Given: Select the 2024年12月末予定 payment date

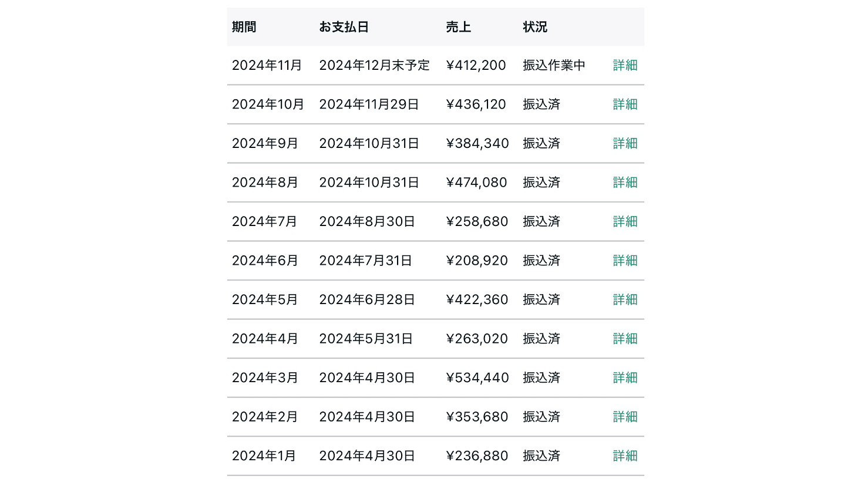Looking at the screenshot, I should 375,65.
